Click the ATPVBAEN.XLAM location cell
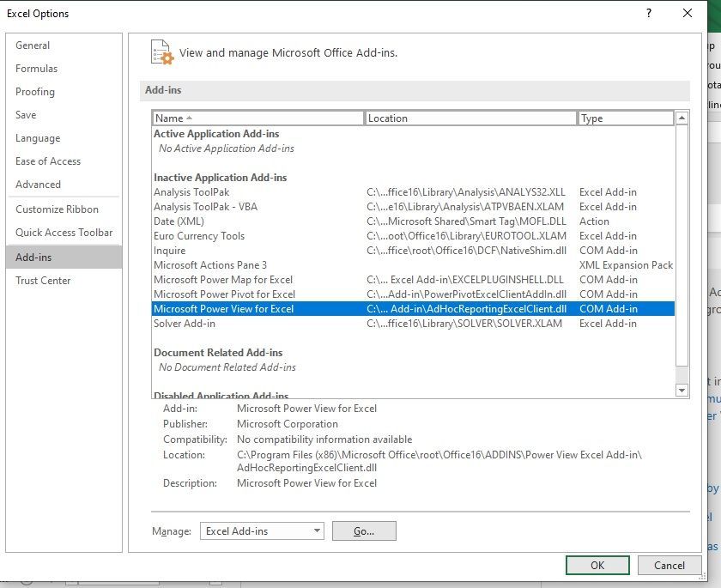Viewport: 721px width, 588px height. click(465, 207)
